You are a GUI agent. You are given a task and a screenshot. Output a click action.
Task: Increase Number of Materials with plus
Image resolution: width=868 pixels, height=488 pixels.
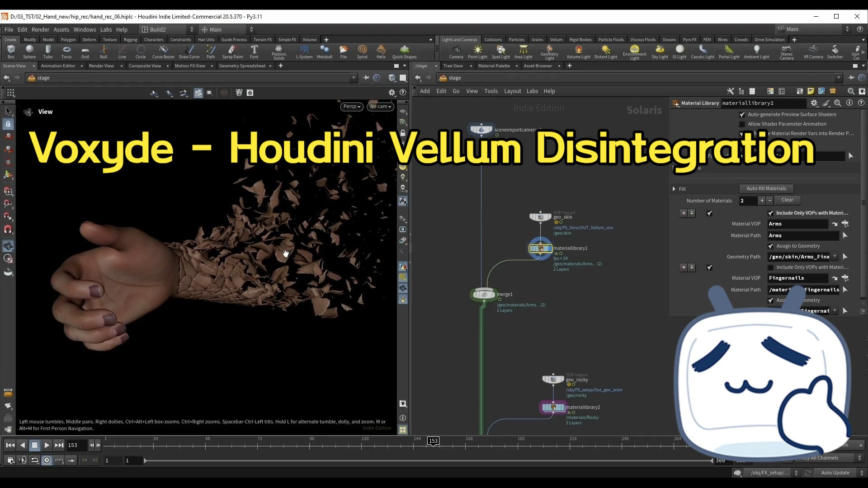click(762, 201)
